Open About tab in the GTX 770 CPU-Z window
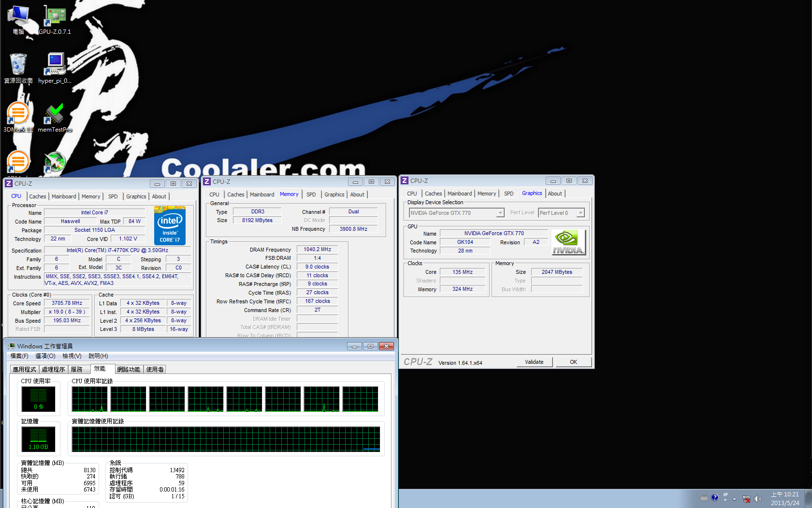Image resolution: width=812 pixels, height=508 pixels. [555, 194]
